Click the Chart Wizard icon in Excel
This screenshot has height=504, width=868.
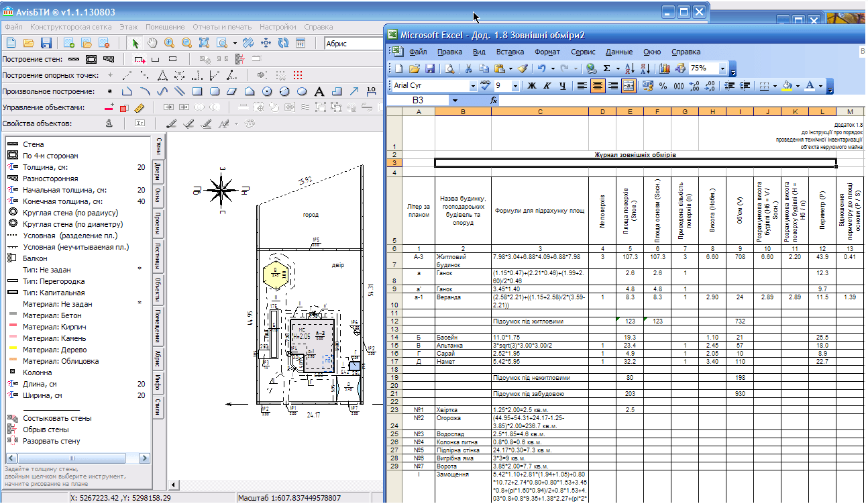pos(665,68)
